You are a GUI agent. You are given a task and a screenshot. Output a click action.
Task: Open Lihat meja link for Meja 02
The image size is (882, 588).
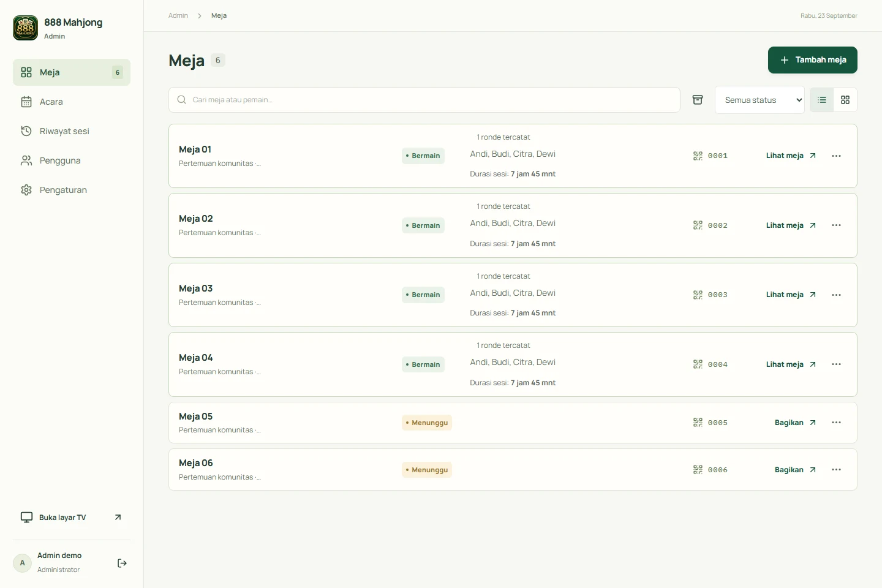pyautogui.click(x=791, y=225)
